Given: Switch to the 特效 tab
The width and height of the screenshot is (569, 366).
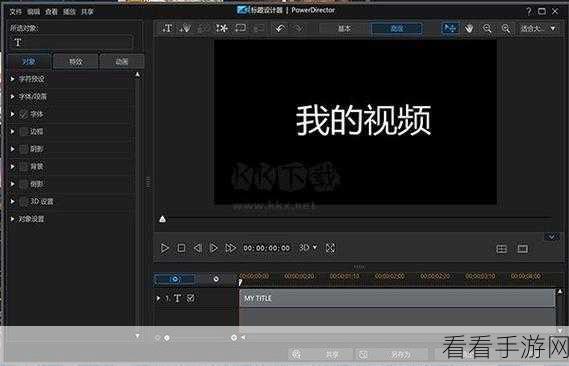Looking at the screenshot, I should [75, 61].
